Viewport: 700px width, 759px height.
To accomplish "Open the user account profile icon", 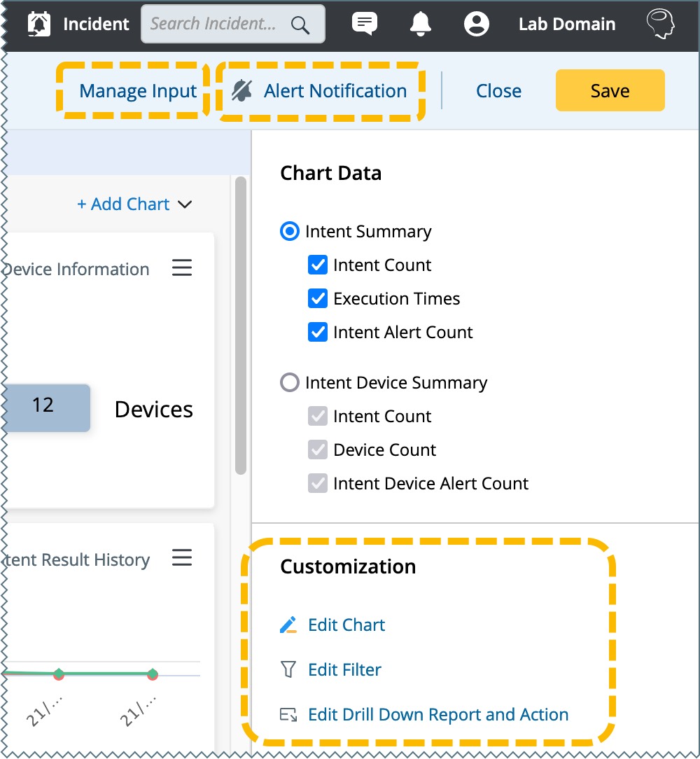I will coord(477,24).
